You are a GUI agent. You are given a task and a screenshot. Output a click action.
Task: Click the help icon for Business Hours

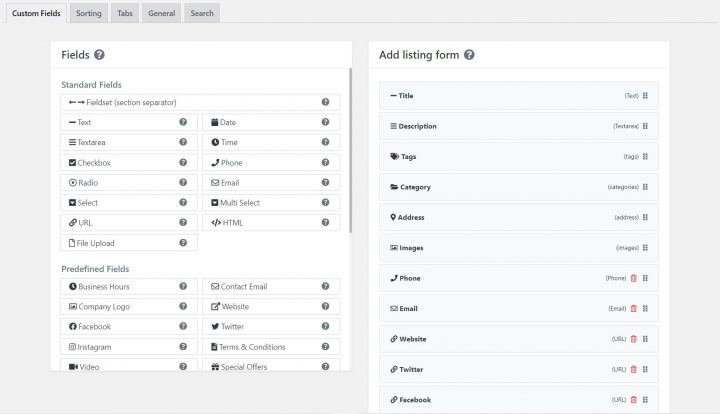[183, 287]
